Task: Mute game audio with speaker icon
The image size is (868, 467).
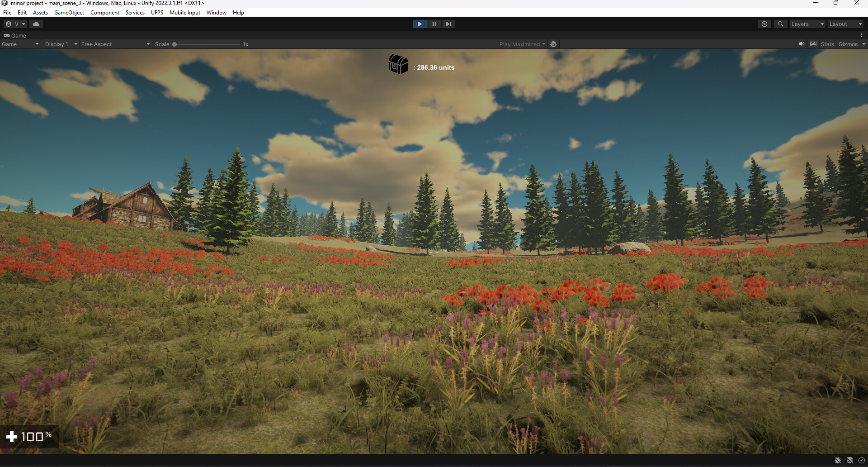Action: [x=801, y=44]
